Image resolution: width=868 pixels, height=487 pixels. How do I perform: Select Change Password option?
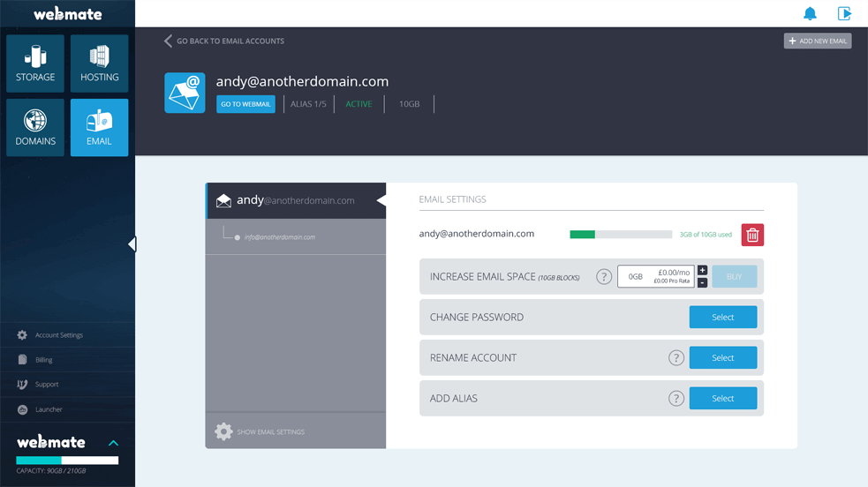723,318
